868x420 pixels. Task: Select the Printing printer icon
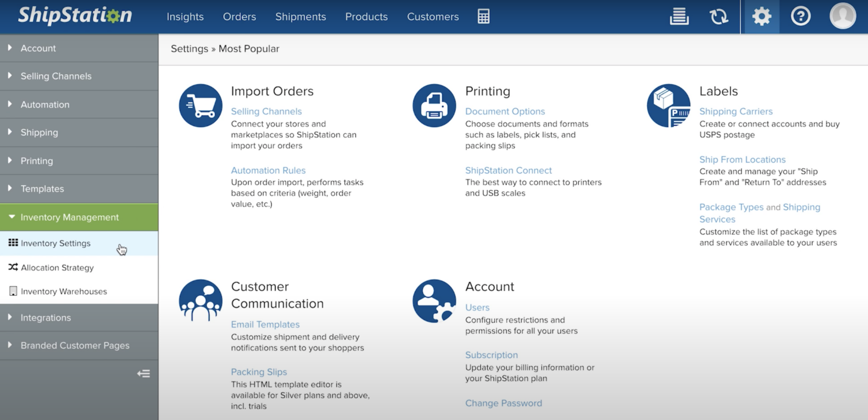pyautogui.click(x=433, y=105)
